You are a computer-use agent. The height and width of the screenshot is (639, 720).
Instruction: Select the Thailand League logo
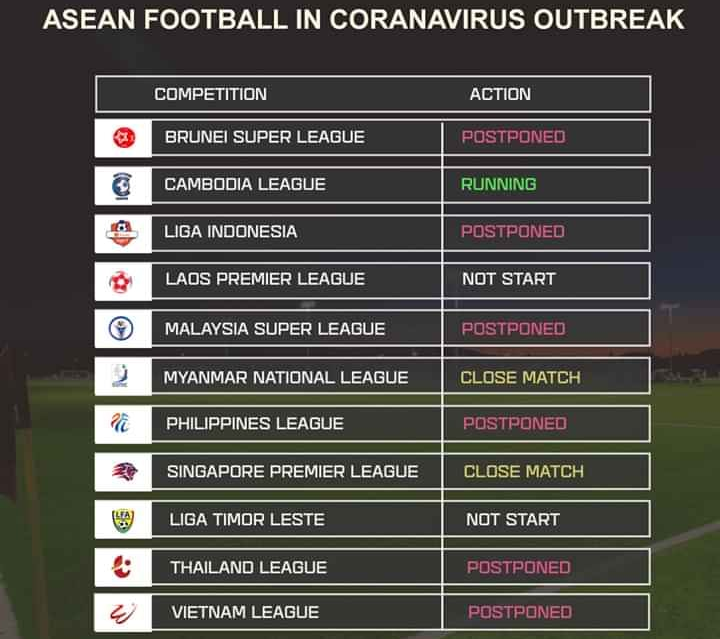123,567
